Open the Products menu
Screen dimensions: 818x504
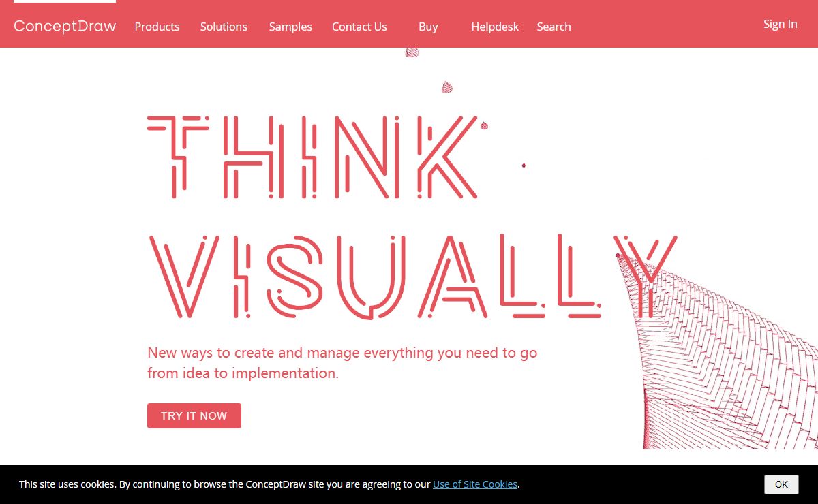(157, 27)
